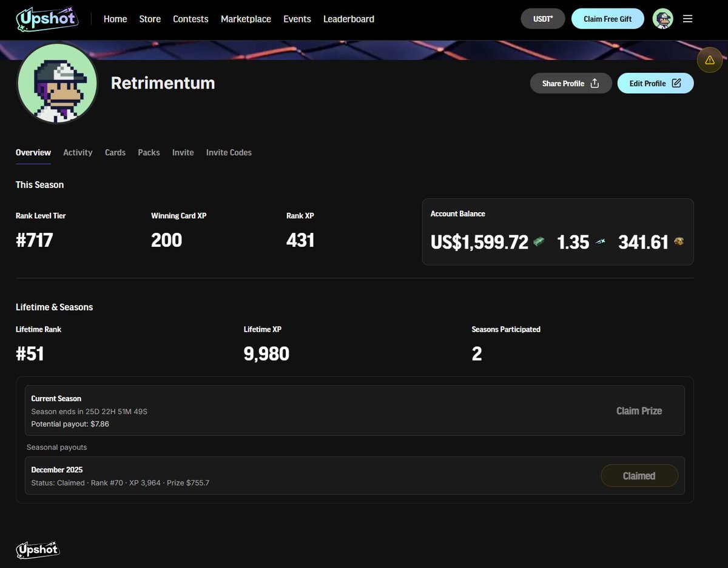The width and height of the screenshot is (728, 568).
Task: Click the Potential payout $7.86 text
Action: tap(70, 424)
